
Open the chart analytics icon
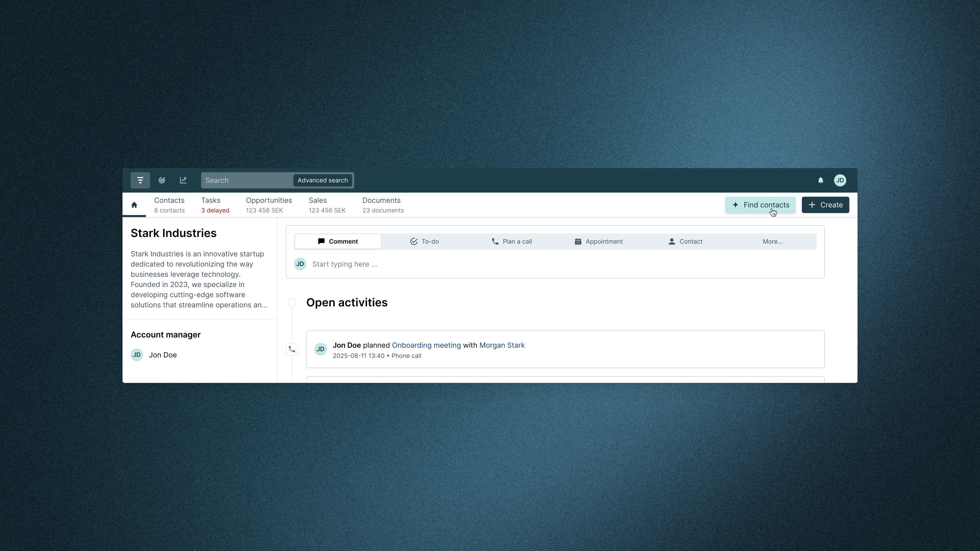tap(183, 180)
